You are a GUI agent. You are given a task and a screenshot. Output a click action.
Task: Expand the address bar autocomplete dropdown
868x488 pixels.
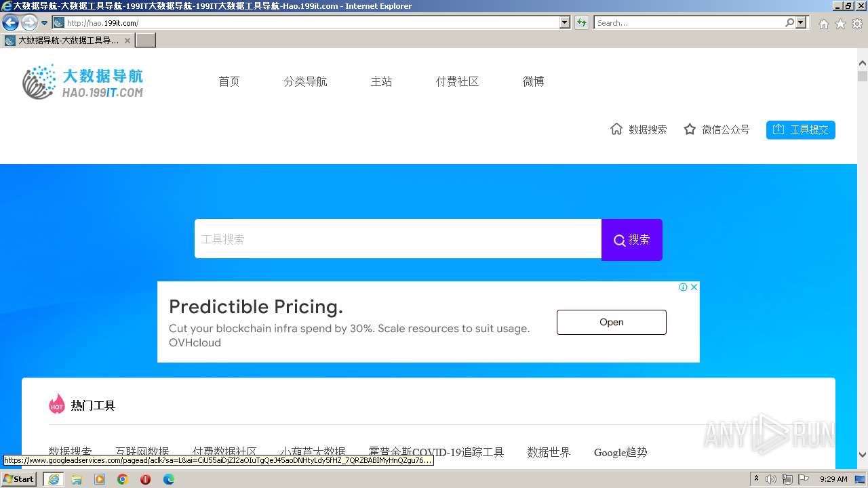pyautogui.click(x=565, y=22)
